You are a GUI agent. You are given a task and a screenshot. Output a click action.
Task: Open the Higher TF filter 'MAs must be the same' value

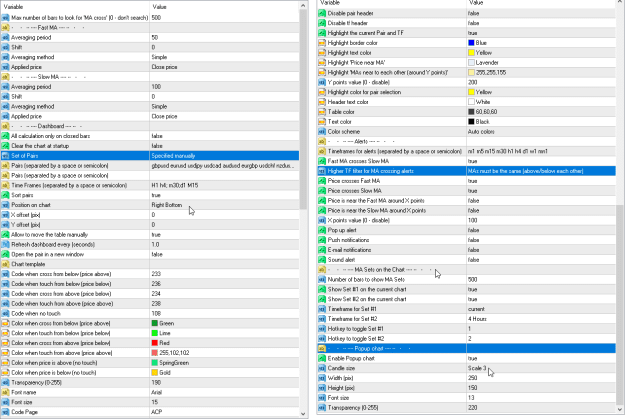click(525, 171)
